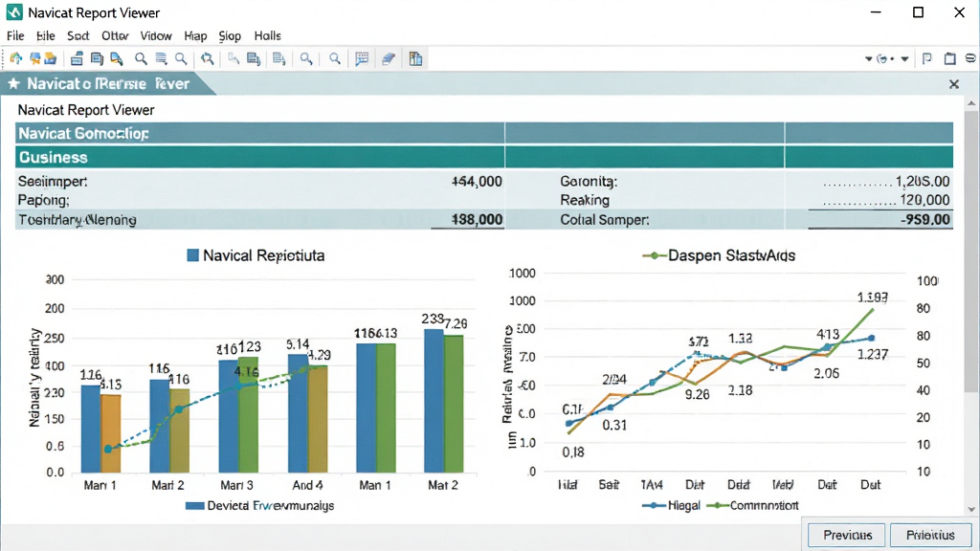Click the vertical scrollbar thumb
Viewport: 980px width, 551px height.
click(970, 252)
